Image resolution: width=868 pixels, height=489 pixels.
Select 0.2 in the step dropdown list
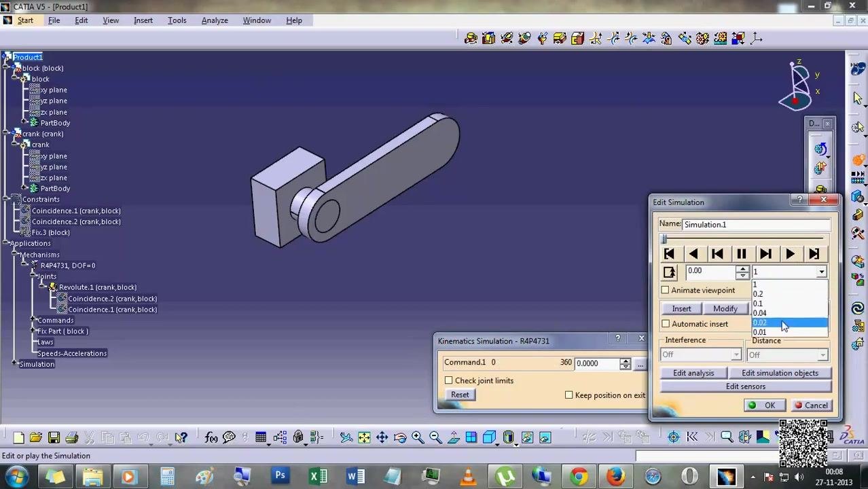tap(789, 294)
